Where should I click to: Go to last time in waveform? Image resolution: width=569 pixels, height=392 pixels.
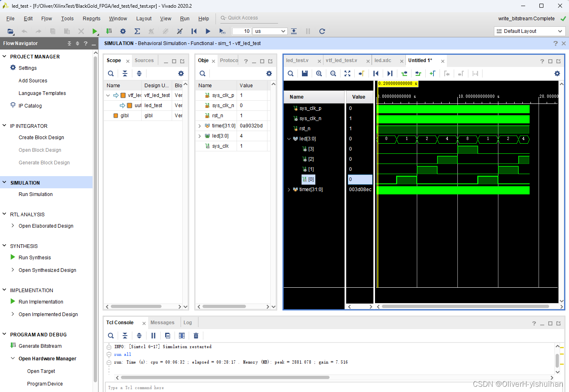(390, 73)
